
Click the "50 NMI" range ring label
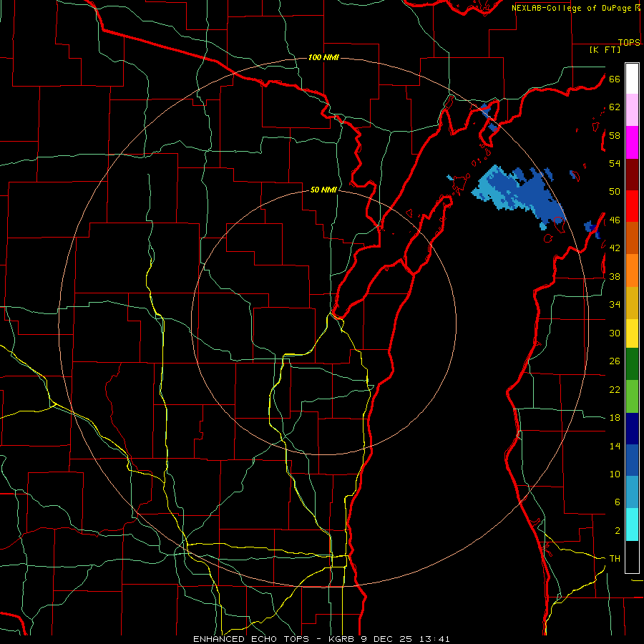323,190
